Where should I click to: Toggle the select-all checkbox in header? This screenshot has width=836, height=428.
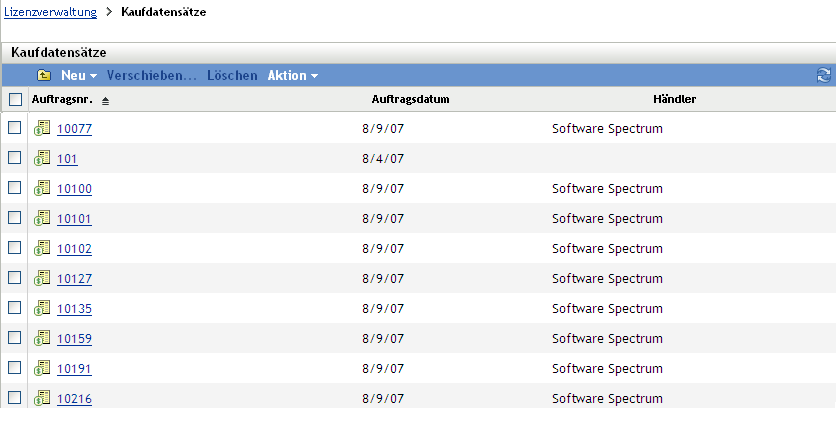(x=15, y=100)
